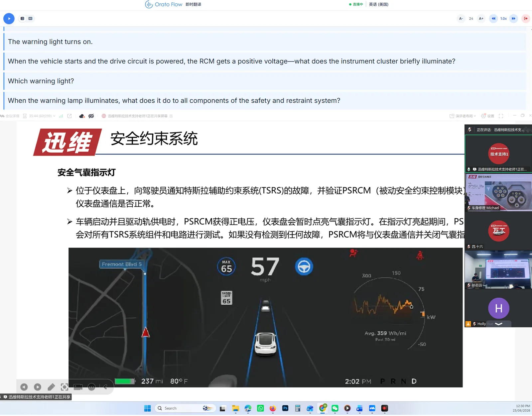Collapse the annotation toolbar with the chevron

coord(105,387)
